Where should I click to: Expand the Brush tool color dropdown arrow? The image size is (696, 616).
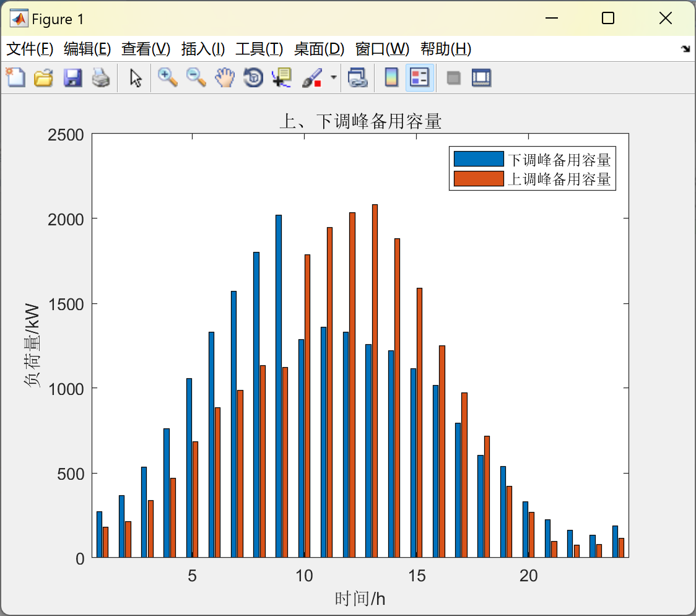click(x=334, y=77)
